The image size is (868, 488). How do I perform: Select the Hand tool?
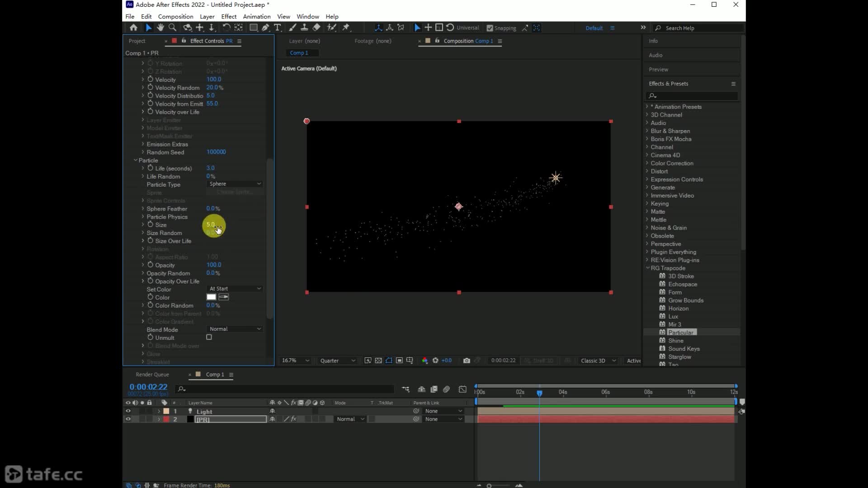pos(160,28)
